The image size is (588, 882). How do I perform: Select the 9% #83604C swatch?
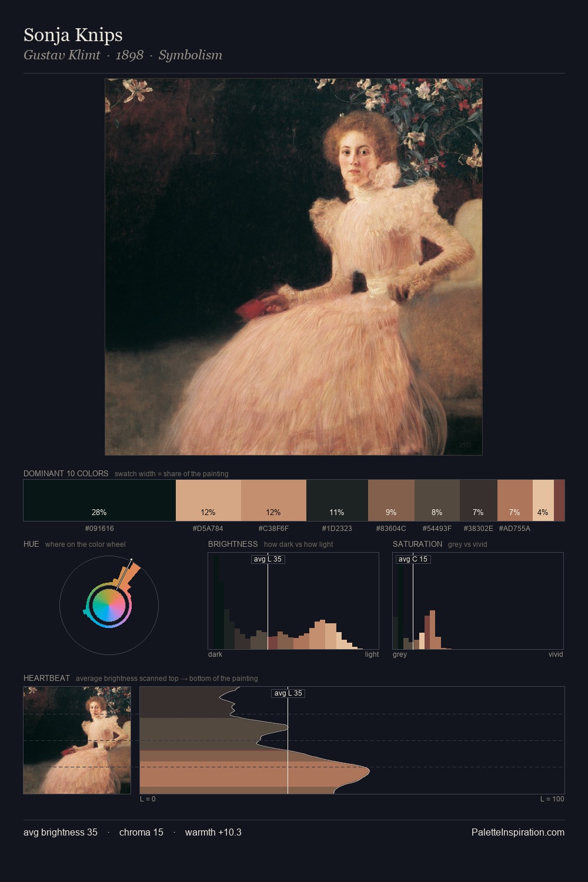pos(391,500)
